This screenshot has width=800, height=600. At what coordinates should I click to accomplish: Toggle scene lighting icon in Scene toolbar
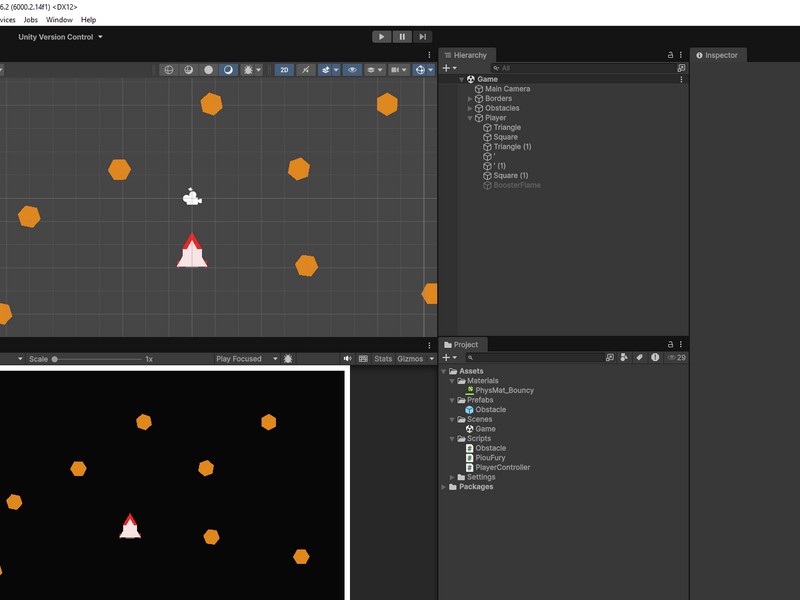(x=306, y=70)
